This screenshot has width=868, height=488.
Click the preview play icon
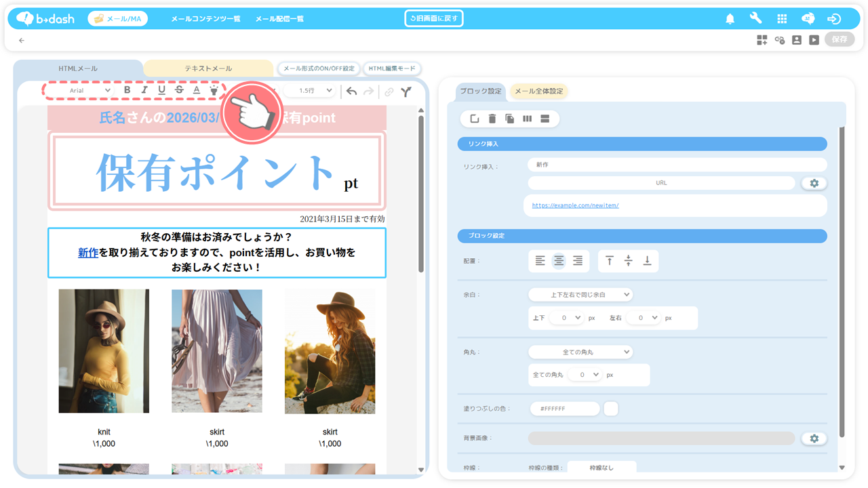point(814,40)
